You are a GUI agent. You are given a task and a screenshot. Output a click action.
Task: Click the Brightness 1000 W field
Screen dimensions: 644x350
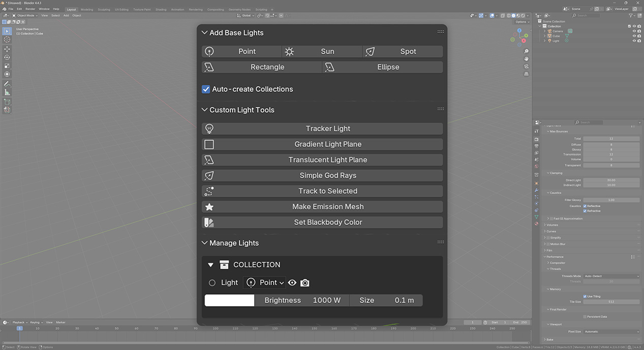(x=302, y=300)
